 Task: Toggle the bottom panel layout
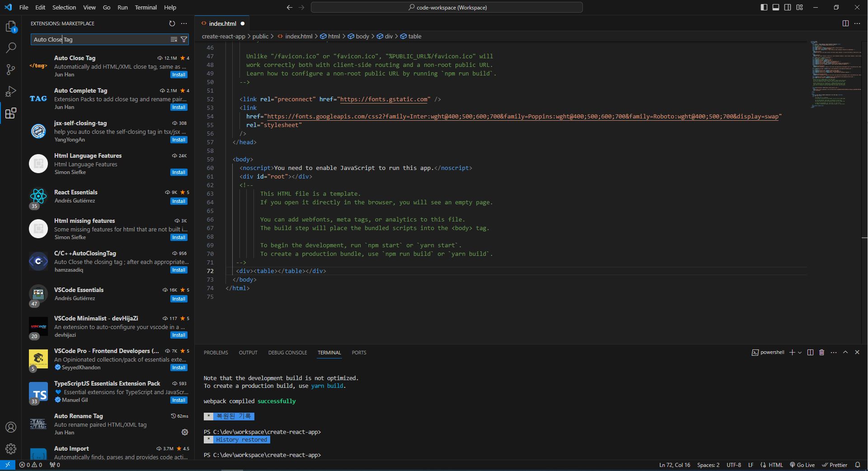click(776, 7)
